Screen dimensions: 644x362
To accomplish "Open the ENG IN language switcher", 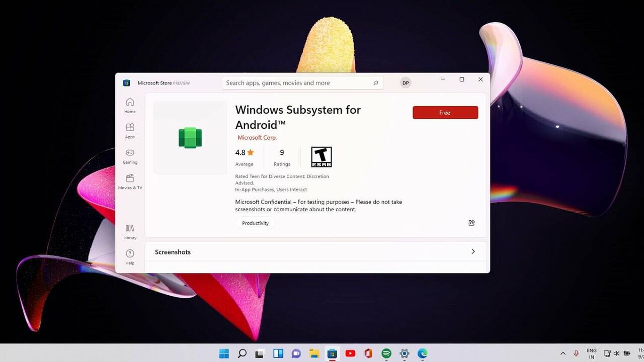I will [x=592, y=353].
